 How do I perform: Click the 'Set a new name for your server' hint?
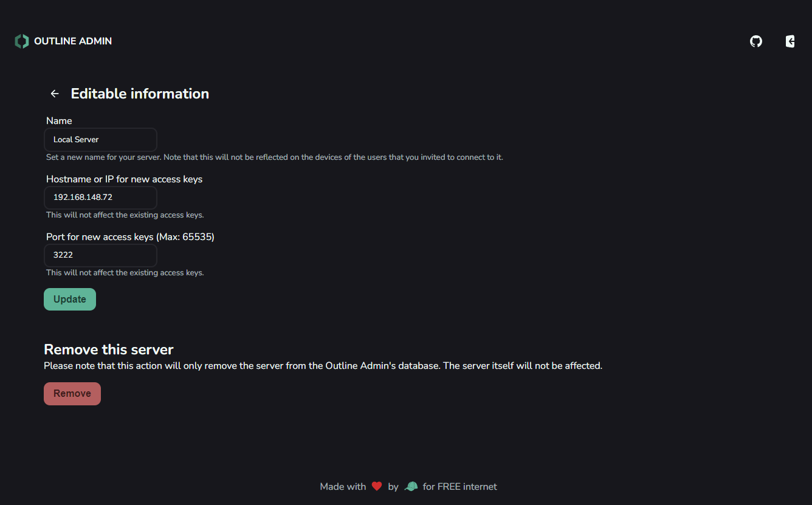[x=275, y=157]
